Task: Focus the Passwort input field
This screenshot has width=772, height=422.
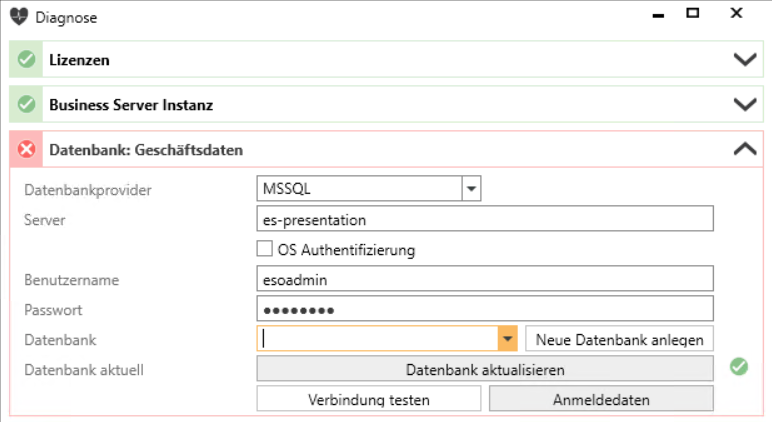Action: (x=485, y=309)
